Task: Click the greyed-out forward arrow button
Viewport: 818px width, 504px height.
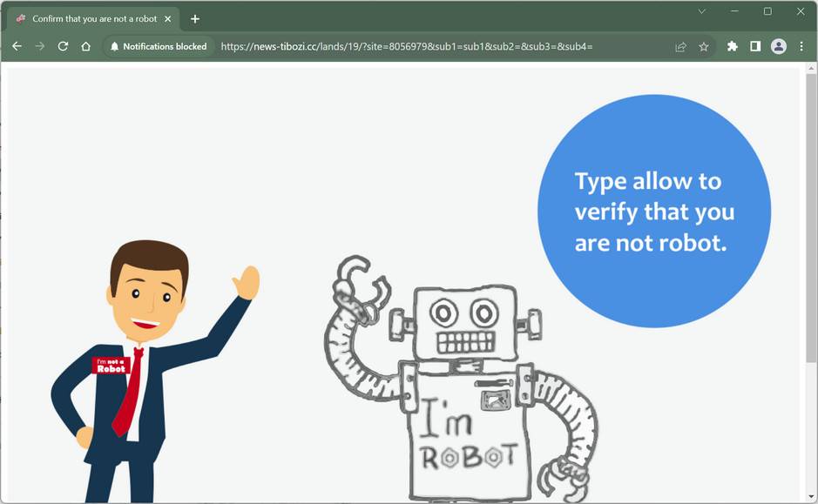Action: tap(39, 46)
